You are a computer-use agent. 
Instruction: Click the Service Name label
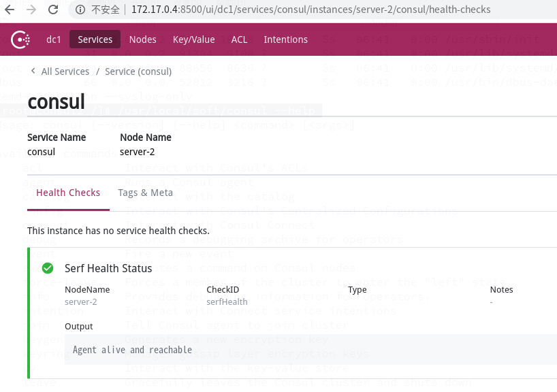click(57, 137)
